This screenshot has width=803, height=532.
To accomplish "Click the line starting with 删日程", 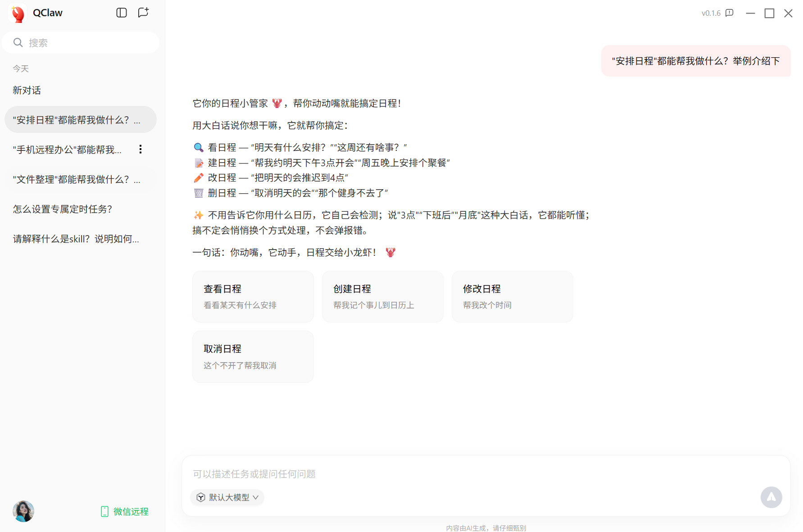I will [291, 193].
